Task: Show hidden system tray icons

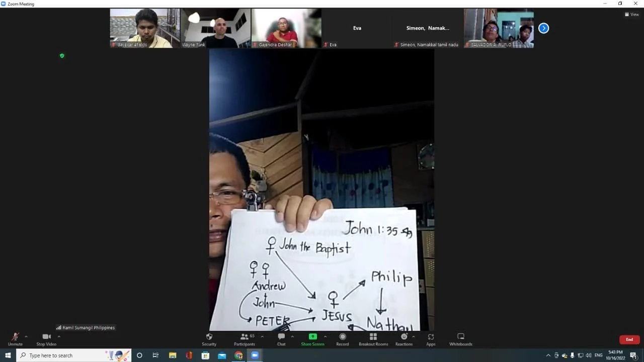Action: (548, 355)
